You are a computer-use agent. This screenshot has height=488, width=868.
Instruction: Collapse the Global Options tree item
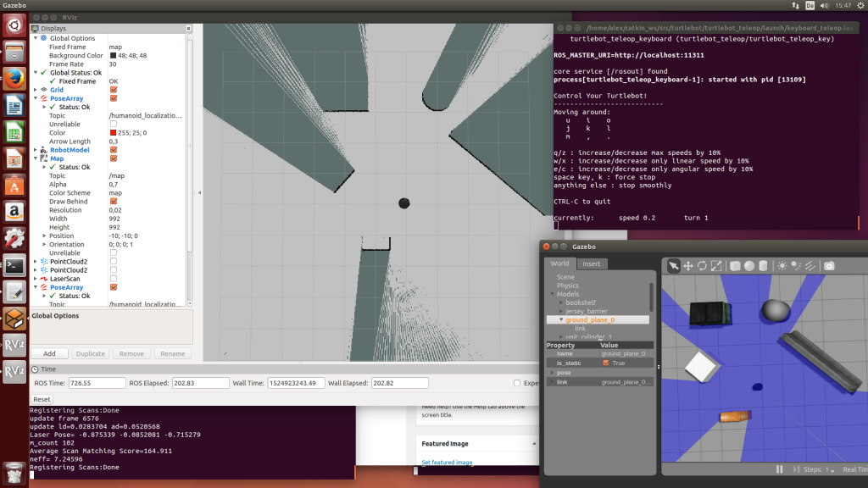pos(36,38)
